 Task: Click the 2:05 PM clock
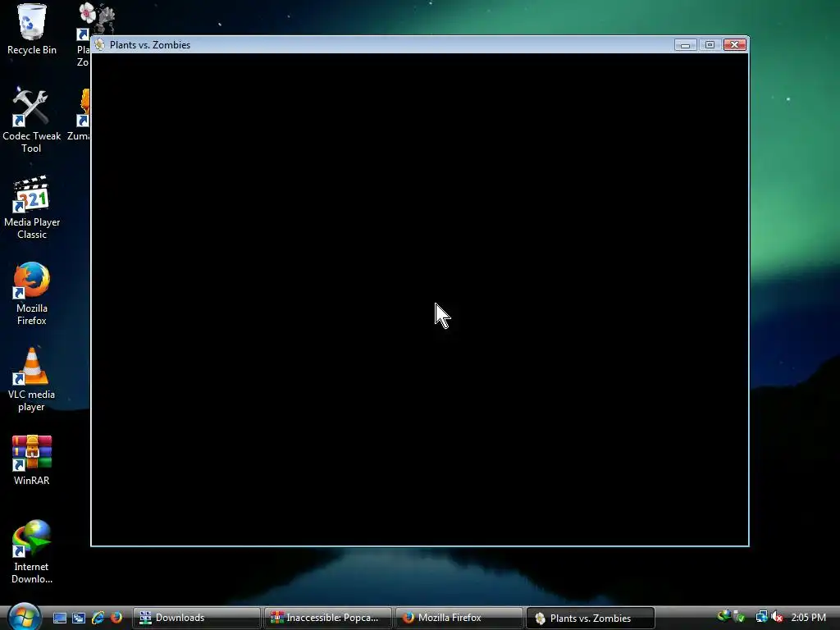coord(808,618)
